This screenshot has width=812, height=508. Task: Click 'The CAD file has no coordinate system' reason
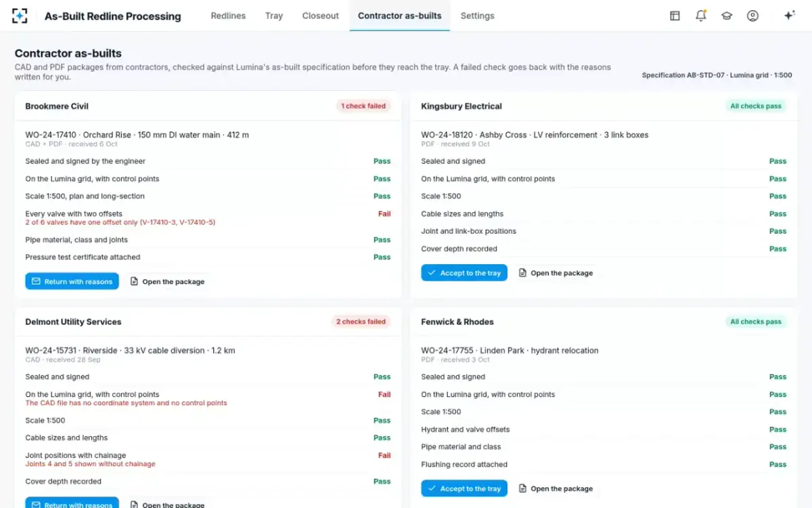tap(126, 403)
